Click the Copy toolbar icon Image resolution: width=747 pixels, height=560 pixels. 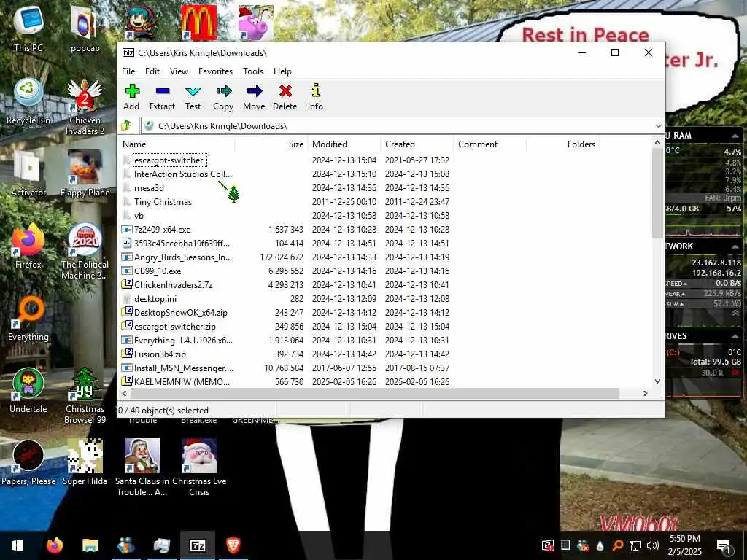(223, 97)
